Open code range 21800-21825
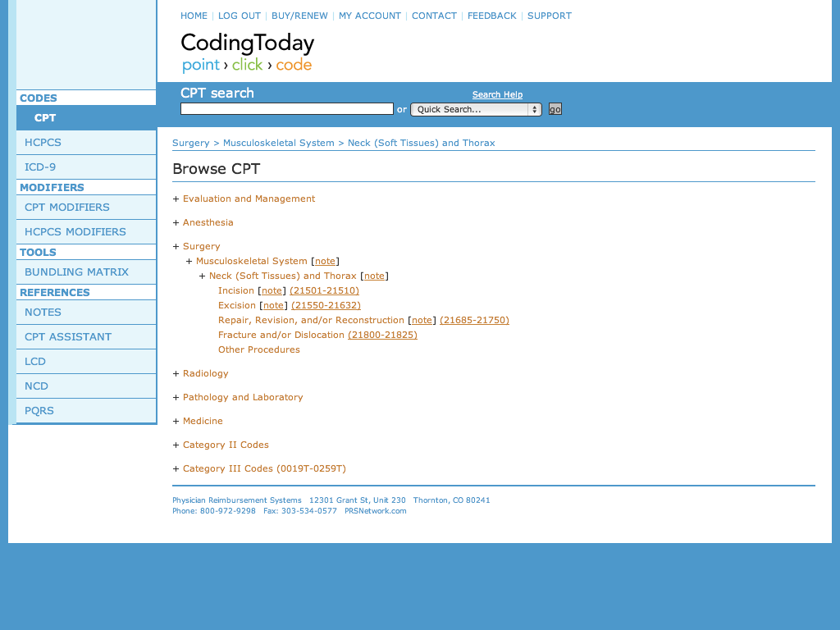Image resolution: width=840 pixels, height=630 pixels. tap(382, 335)
